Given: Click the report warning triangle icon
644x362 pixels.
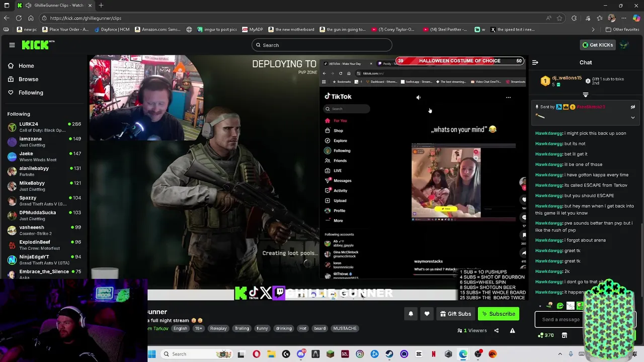Looking at the screenshot, I should click(512, 330).
